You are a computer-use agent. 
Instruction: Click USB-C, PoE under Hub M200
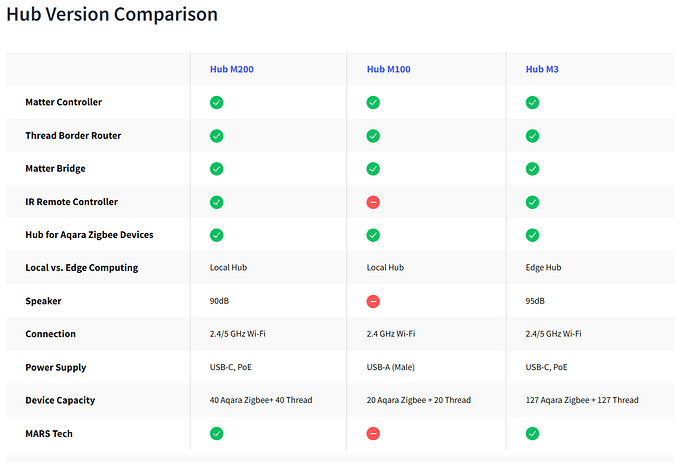click(x=230, y=367)
